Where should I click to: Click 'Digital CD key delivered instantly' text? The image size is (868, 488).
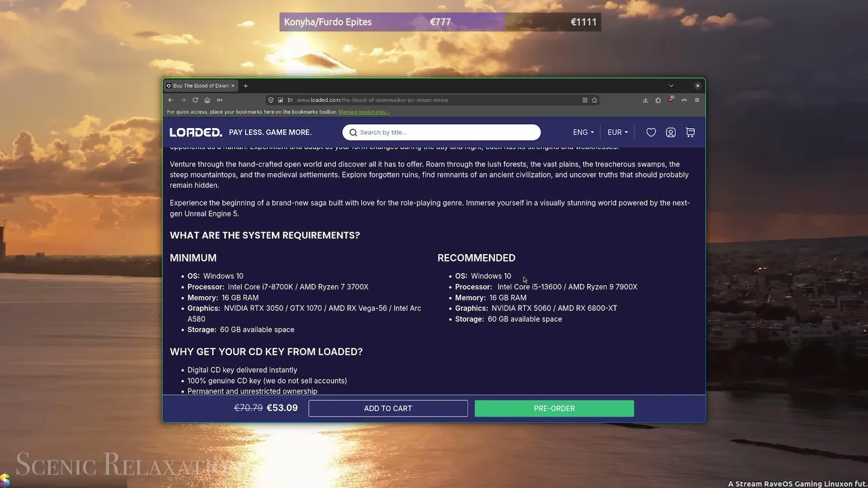[x=242, y=370]
